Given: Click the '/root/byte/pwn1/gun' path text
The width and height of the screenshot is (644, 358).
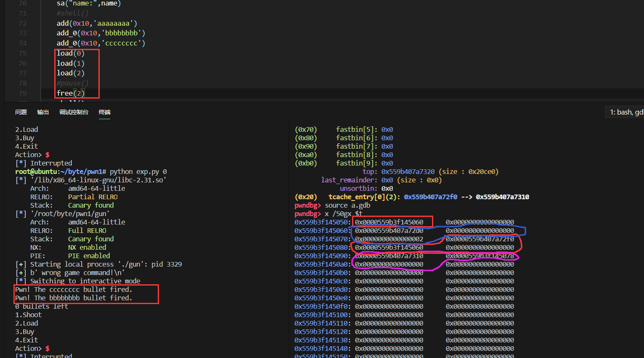Looking at the screenshot, I should (70, 214).
